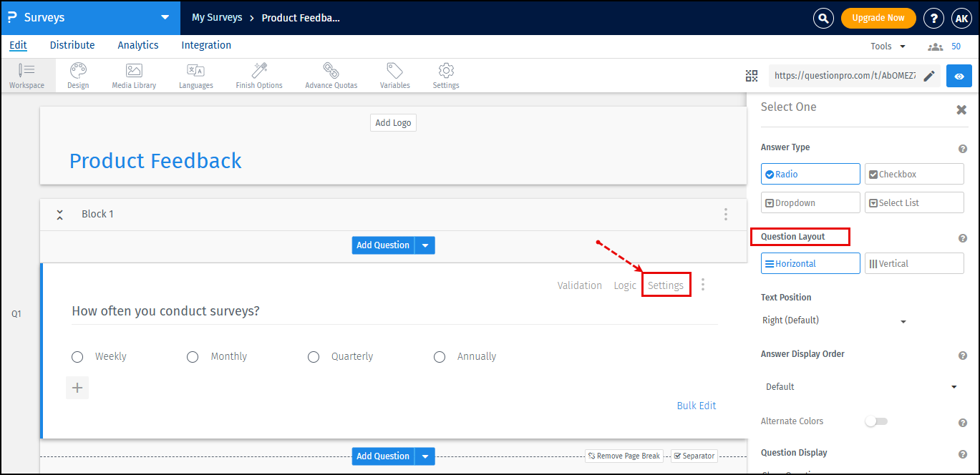The image size is (980, 475).
Task: Switch to the Analytics tab
Action: pyautogui.click(x=137, y=45)
